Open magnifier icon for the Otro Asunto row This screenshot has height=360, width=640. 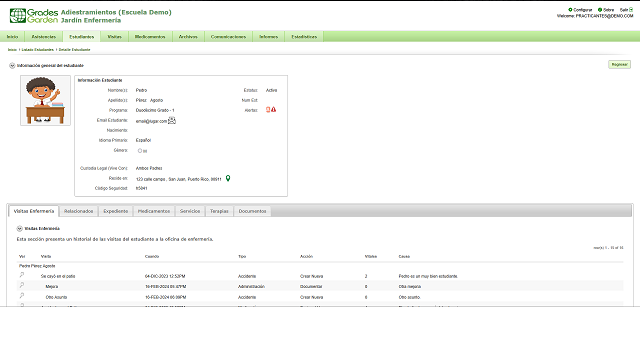tap(22, 296)
